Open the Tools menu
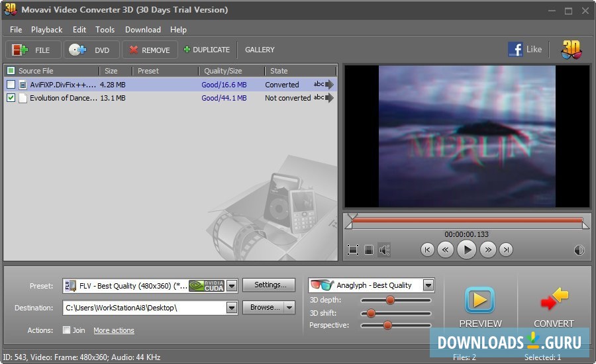The height and width of the screenshot is (364, 596). click(x=105, y=30)
